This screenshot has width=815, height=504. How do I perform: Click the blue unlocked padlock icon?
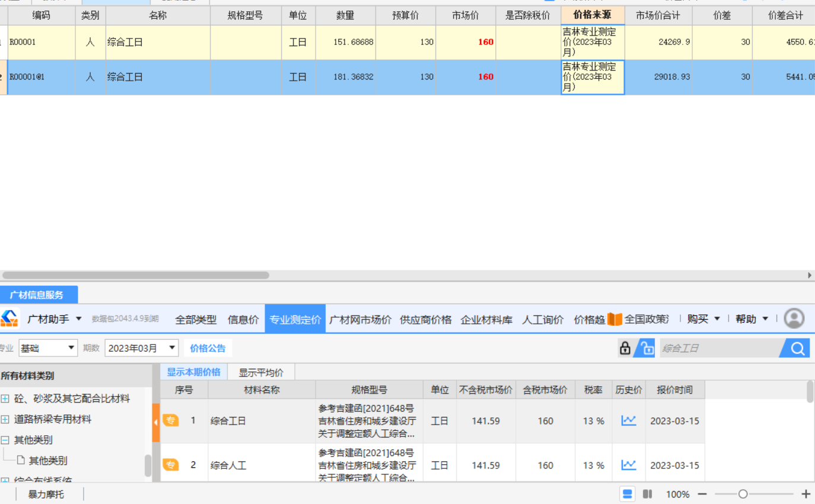(645, 348)
